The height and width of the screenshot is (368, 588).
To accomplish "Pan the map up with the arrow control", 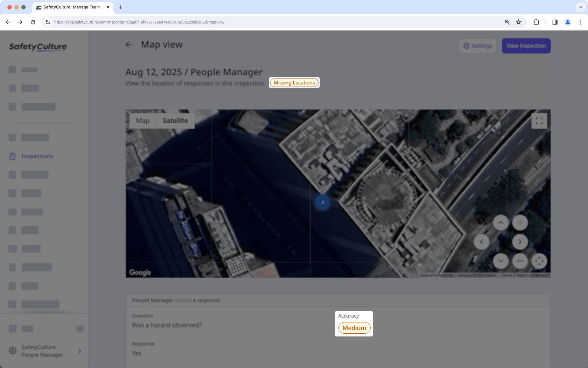I will [x=501, y=222].
